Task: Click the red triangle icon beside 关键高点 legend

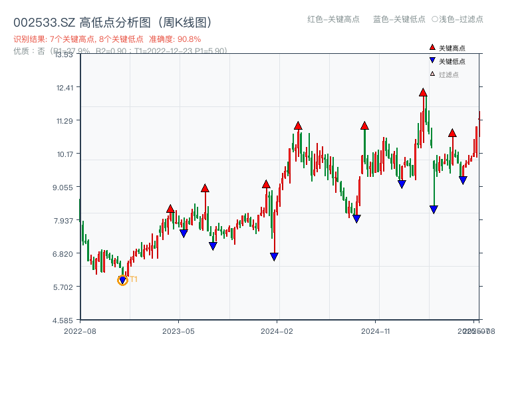Action: (432, 47)
